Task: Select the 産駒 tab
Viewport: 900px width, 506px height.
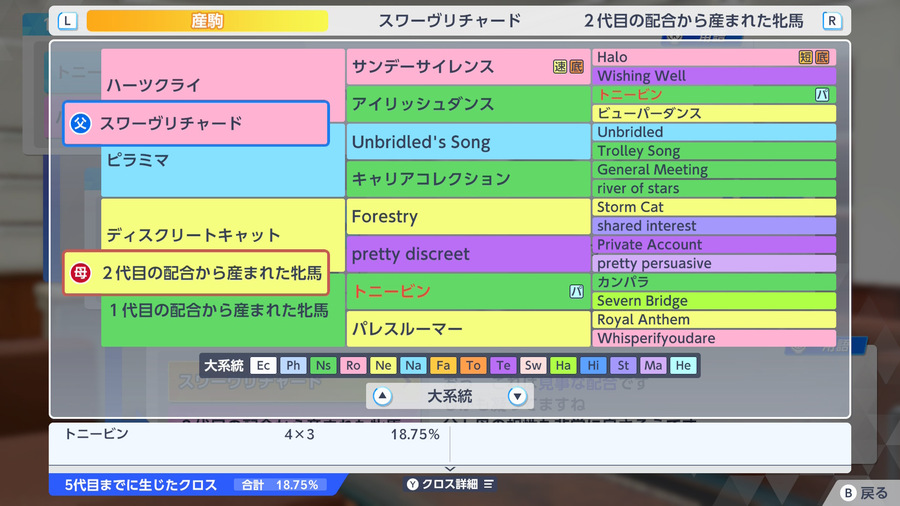Action: pos(207,21)
